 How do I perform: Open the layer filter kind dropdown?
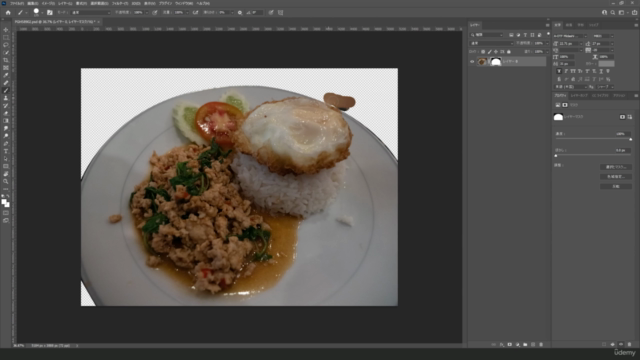487,35
